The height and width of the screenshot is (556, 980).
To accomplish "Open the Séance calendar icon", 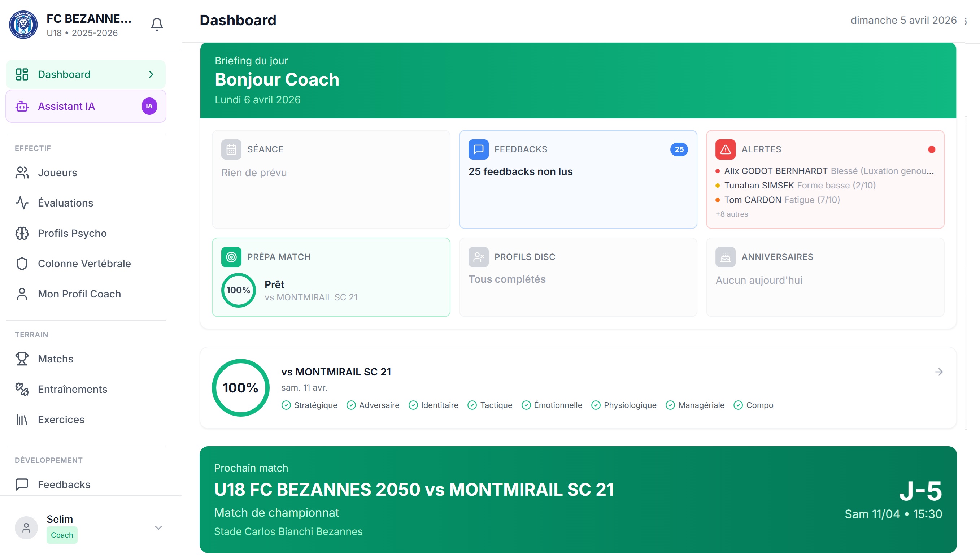I will click(x=231, y=149).
